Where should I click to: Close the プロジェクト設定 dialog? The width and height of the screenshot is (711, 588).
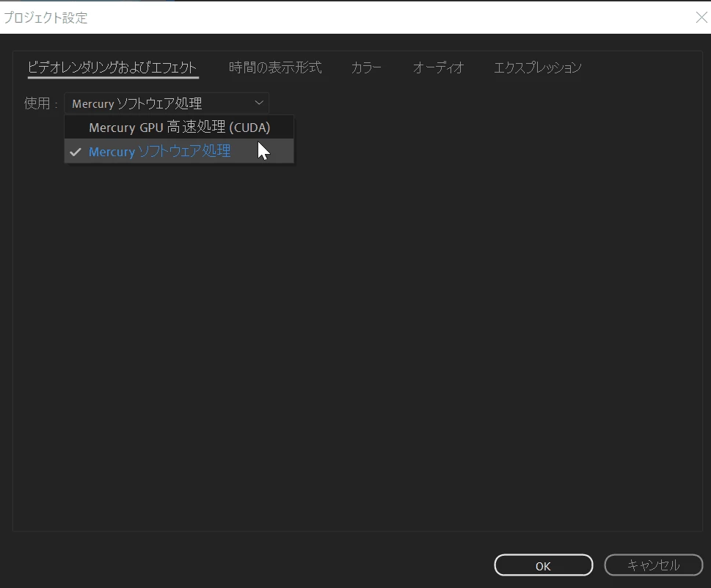(x=701, y=17)
